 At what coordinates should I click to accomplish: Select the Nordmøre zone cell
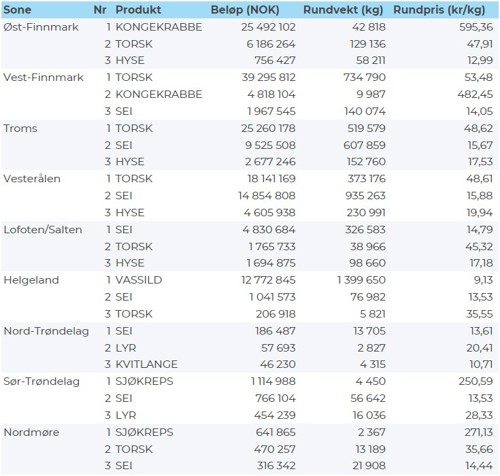pyautogui.click(x=31, y=432)
